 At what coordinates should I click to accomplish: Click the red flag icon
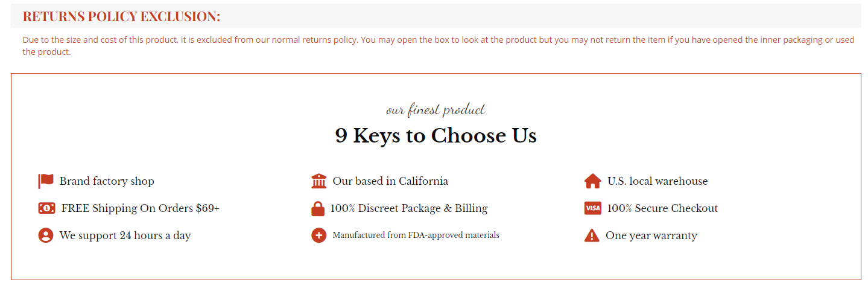coord(46,181)
